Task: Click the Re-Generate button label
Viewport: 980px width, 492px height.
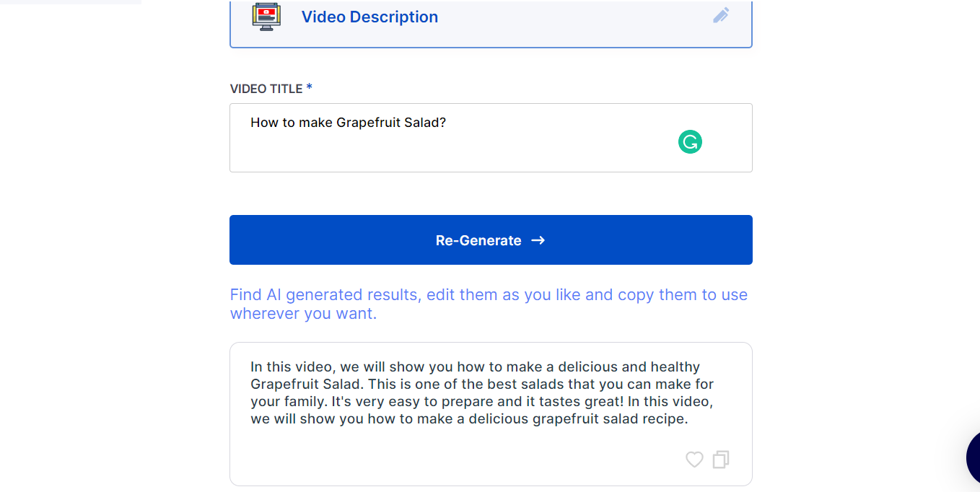Action: click(x=478, y=240)
